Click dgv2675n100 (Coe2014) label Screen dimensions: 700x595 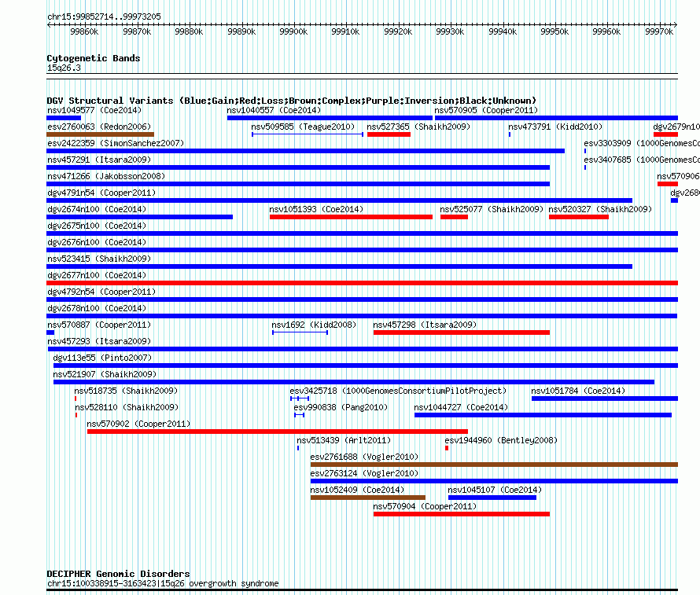pyautogui.click(x=97, y=226)
